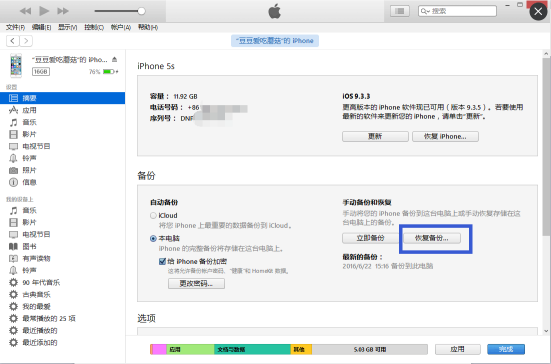The image size is (551, 364).
Task: Click the 16GB capacity badge
Action: (x=41, y=72)
